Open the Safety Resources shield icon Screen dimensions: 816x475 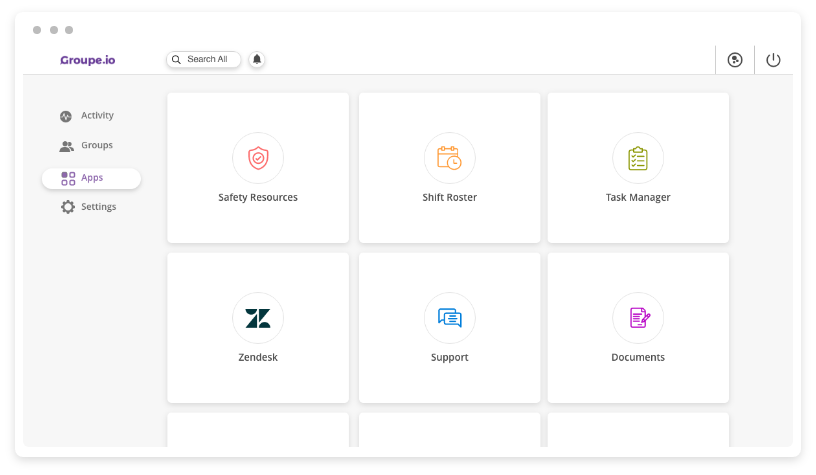point(258,158)
